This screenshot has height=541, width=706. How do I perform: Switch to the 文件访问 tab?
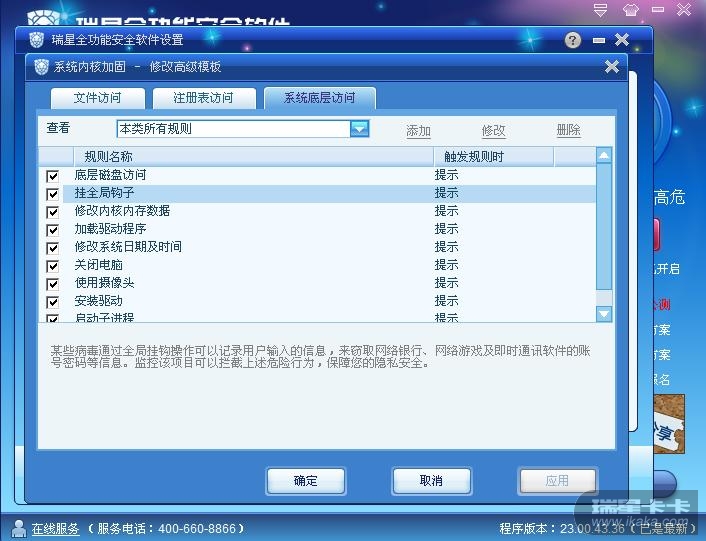click(98, 98)
